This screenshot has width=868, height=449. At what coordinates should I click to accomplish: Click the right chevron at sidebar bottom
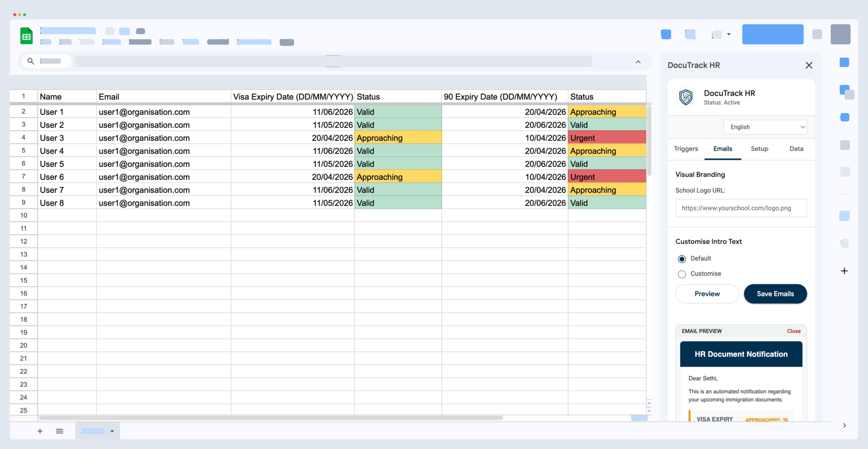(x=844, y=426)
